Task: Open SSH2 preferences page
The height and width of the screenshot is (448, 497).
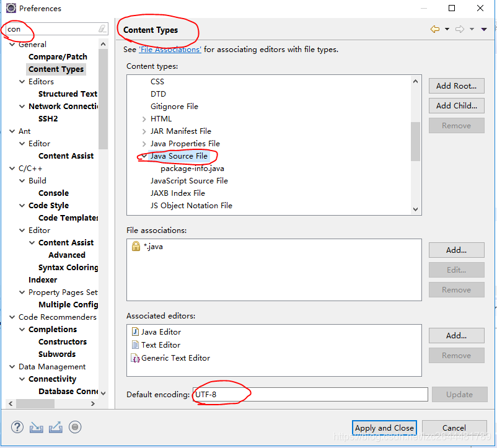Action: 48,118
